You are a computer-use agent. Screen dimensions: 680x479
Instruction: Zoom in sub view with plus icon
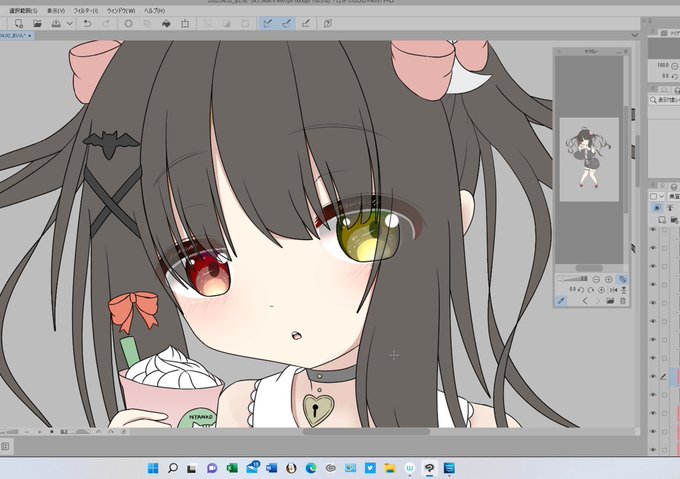tap(608, 279)
